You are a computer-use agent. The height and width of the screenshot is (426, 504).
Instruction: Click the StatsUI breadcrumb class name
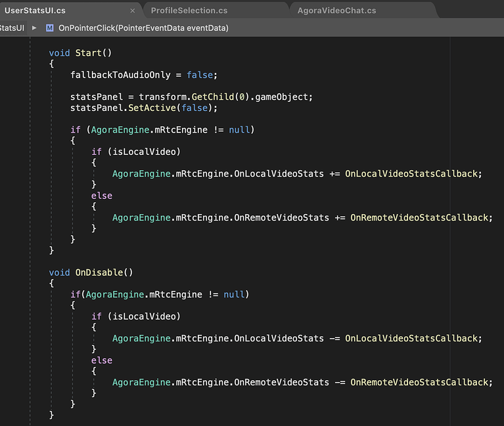12,28
